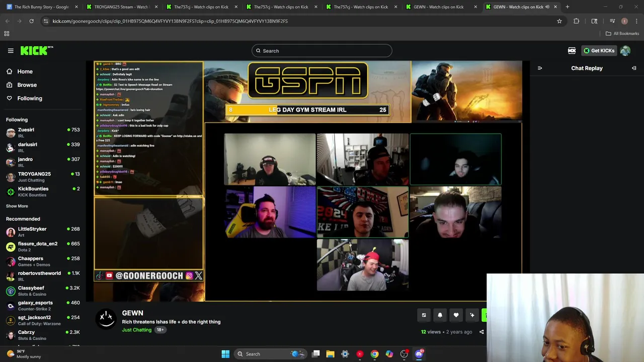Open sgt_jackson12 recommended channel
Screen dimensions: 644x362
(43, 320)
